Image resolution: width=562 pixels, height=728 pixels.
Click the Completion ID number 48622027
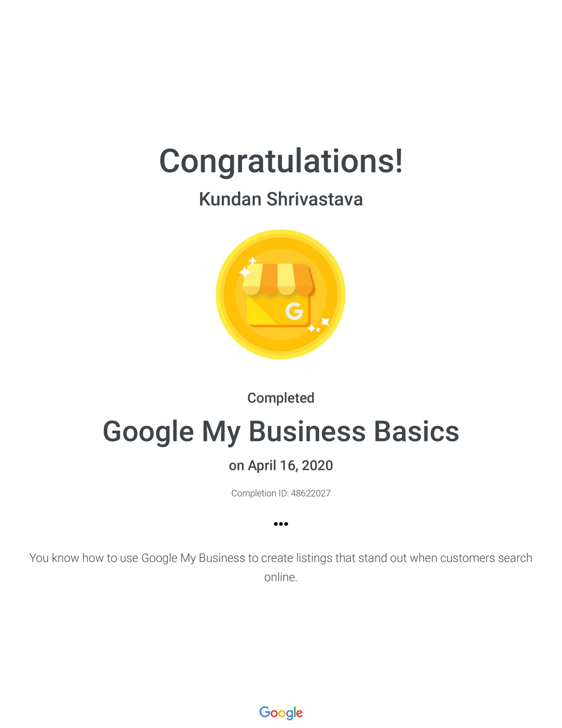coord(311,493)
